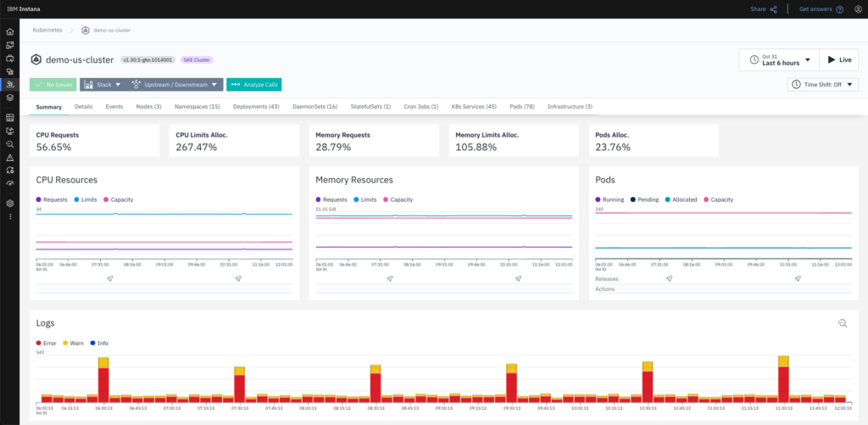
Task: Open the StatefulSets (1) tab
Action: coord(371,106)
